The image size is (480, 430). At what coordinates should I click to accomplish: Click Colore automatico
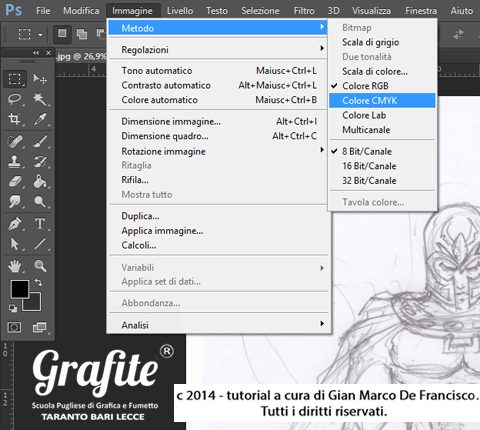pos(218,100)
